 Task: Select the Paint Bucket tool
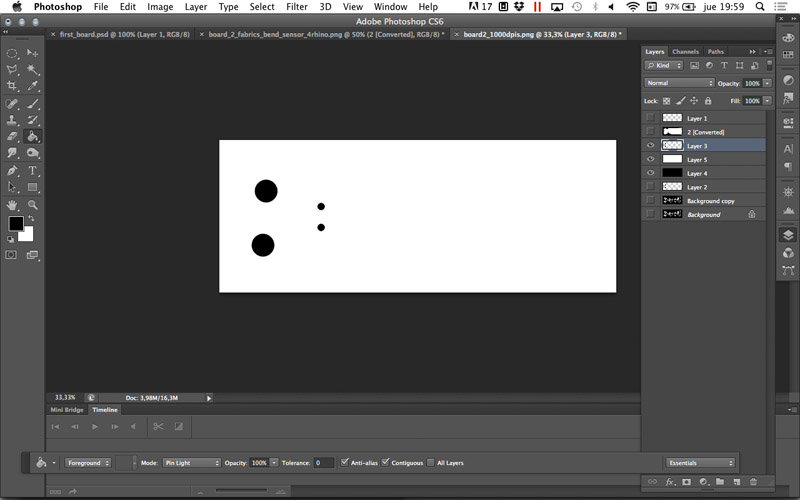tap(33, 137)
